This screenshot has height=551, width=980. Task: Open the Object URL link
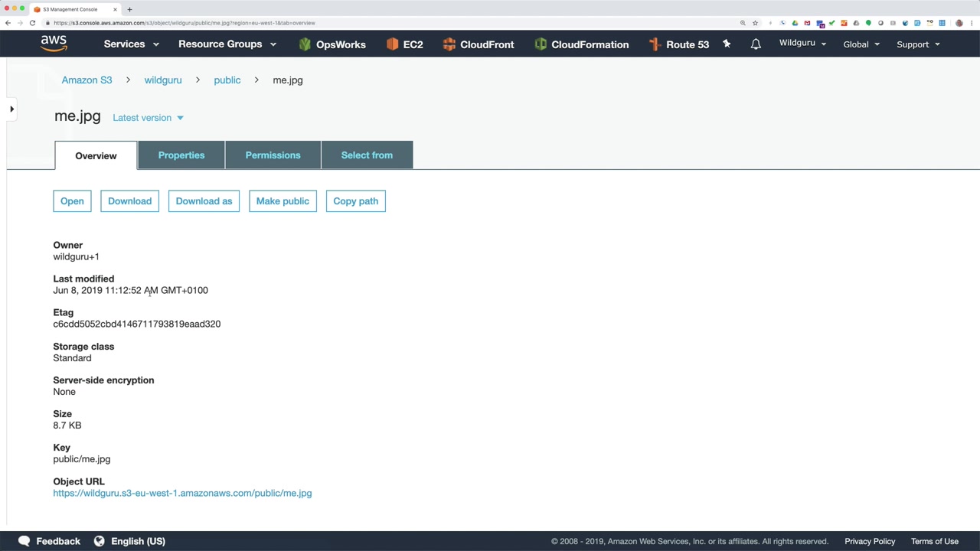[x=182, y=494]
